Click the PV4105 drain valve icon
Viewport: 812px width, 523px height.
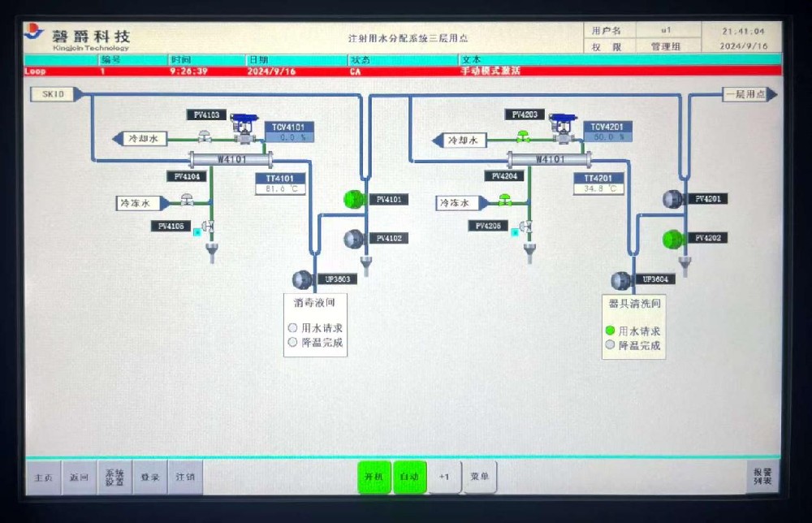pyautogui.click(x=209, y=227)
